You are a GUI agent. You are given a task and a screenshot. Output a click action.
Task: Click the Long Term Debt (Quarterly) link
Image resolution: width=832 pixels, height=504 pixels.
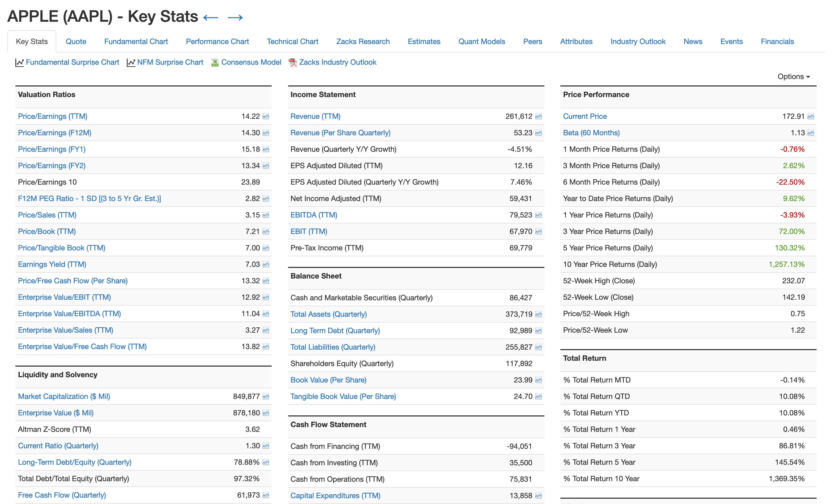(x=335, y=331)
